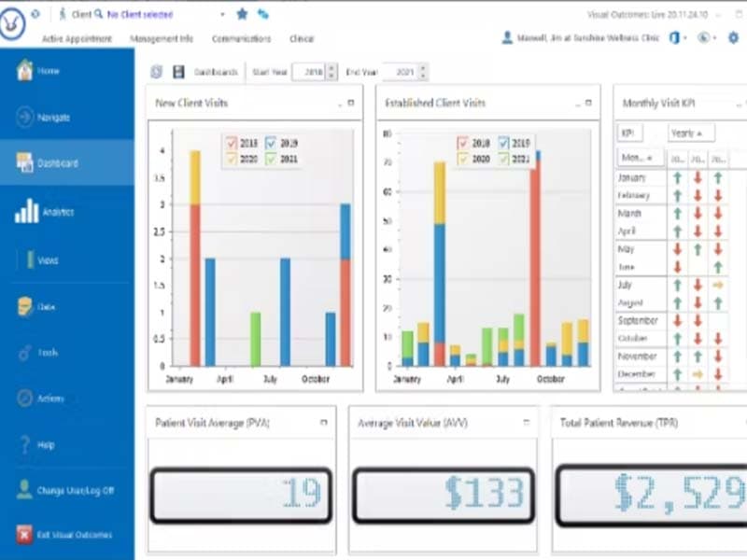
Task: Click the Start Year input field
Action: pos(309,72)
